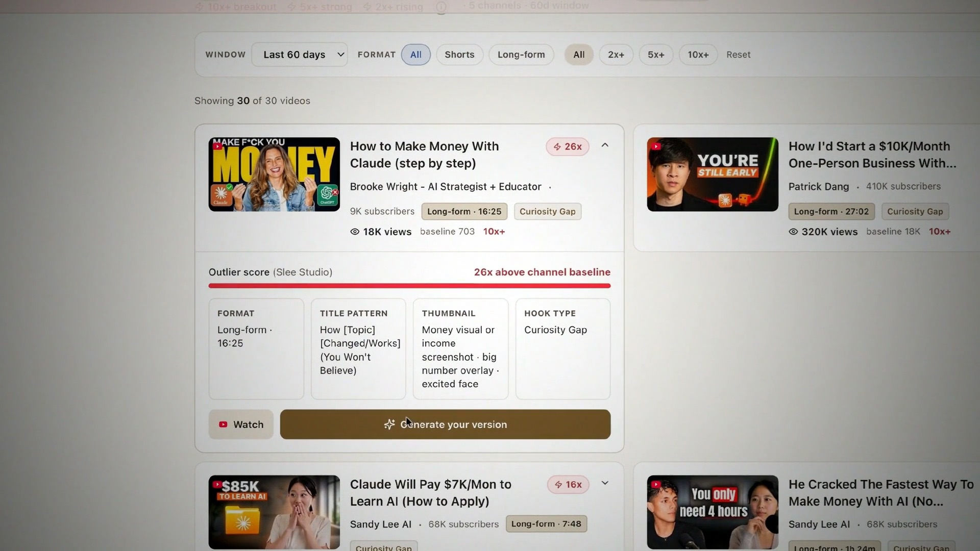
Task: Select the Long-form format filter
Action: [x=521, y=55]
